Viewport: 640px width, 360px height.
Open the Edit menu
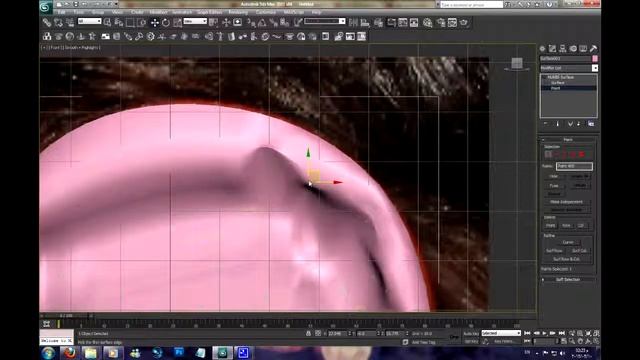62,12
